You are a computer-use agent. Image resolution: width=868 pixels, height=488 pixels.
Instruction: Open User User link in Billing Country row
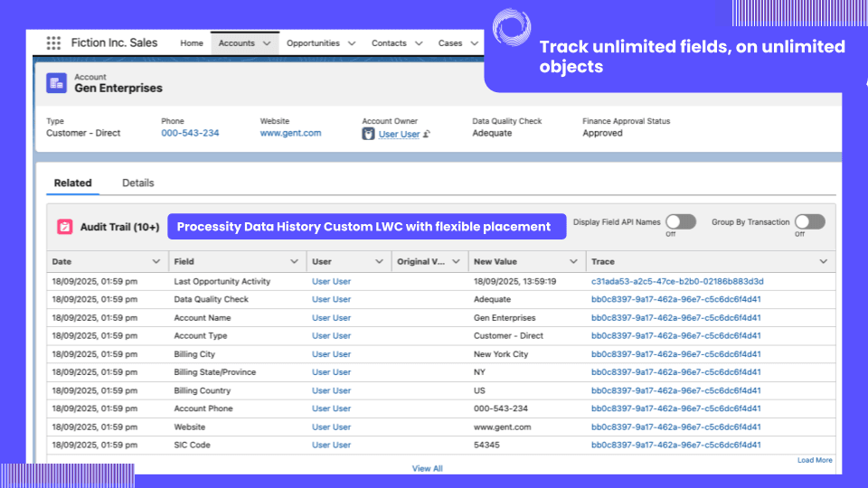click(x=331, y=390)
